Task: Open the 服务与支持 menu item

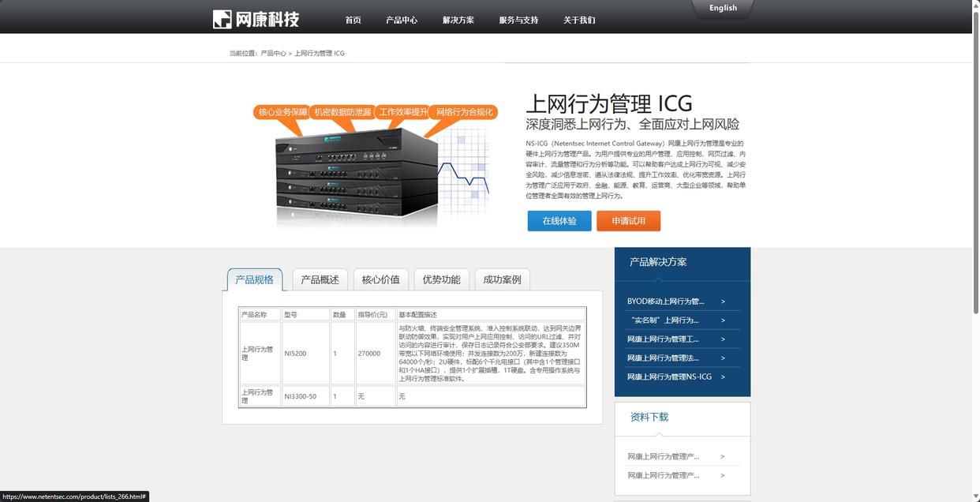Action: tap(518, 21)
